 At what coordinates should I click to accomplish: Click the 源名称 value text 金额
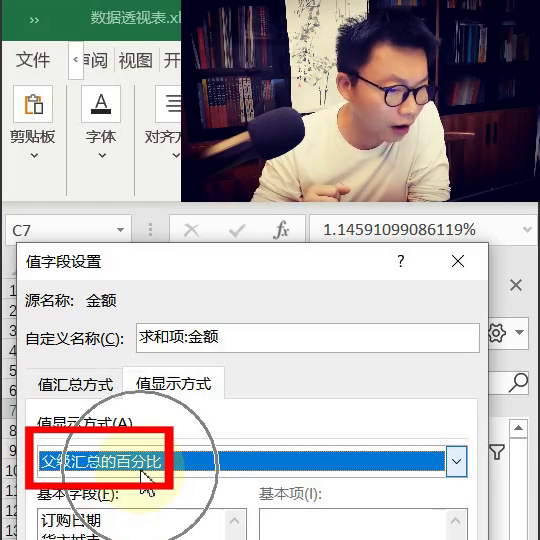(101, 301)
